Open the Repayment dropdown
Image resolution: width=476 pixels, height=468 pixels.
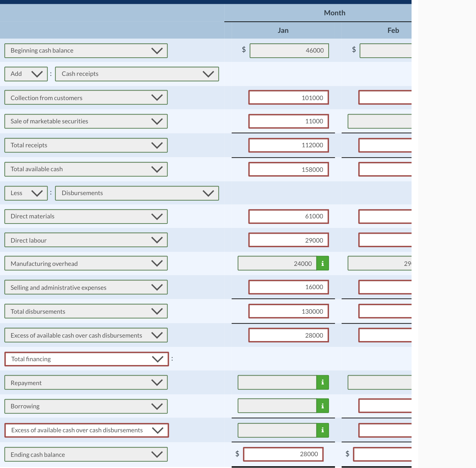click(x=86, y=383)
